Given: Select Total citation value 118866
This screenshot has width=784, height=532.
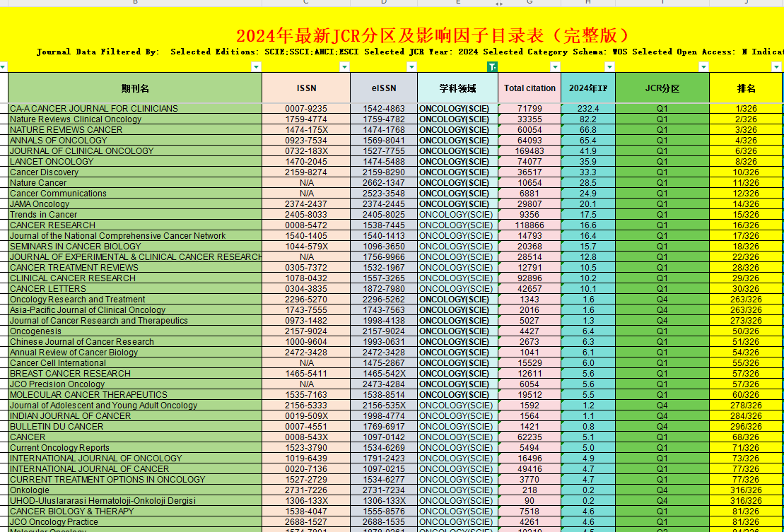Looking at the screenshot, I should click(530, 225).
